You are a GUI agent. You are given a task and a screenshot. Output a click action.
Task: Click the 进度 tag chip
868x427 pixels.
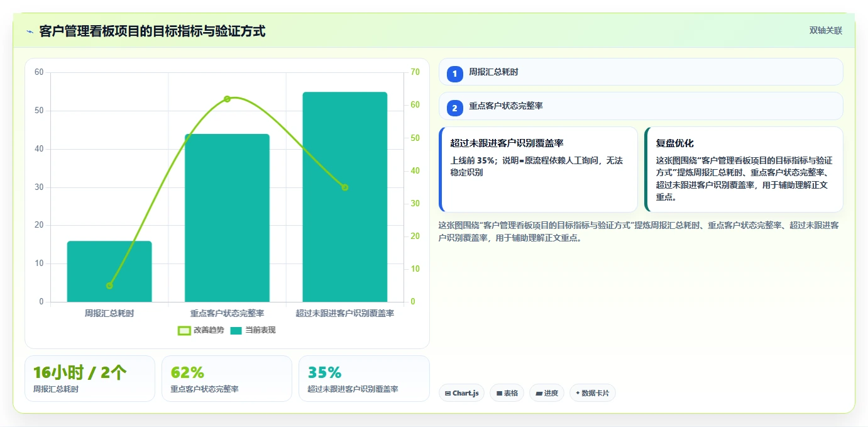(547, 393)
